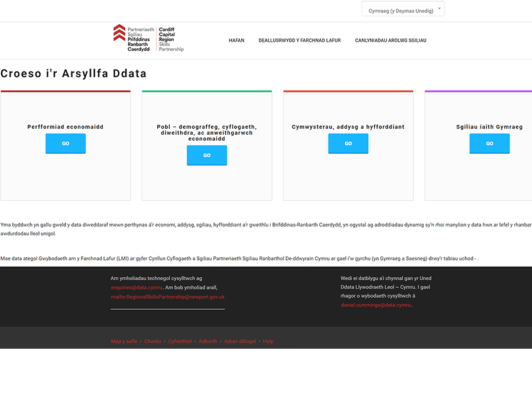532x399 pixels.
Task: Open the RegionalSkillsPartnership@newport.gov.uk mail link
Action: click(x=168, y=297)
